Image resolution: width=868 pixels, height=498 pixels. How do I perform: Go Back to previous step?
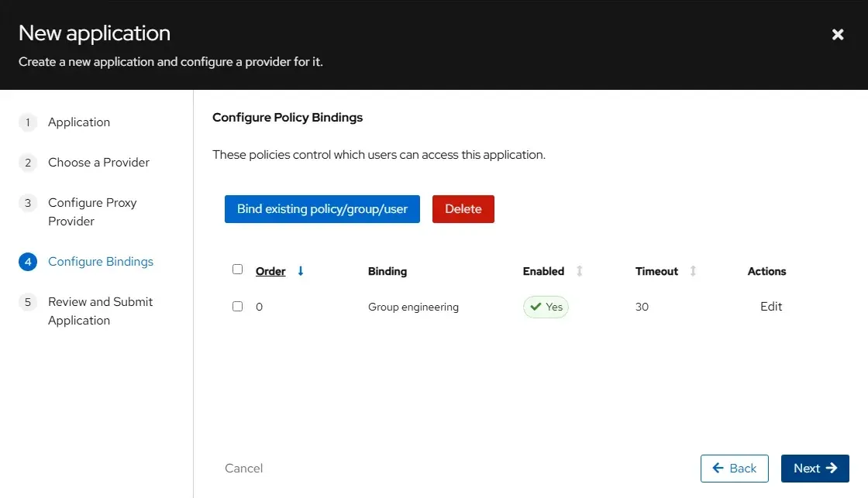(x=734, y=469)
